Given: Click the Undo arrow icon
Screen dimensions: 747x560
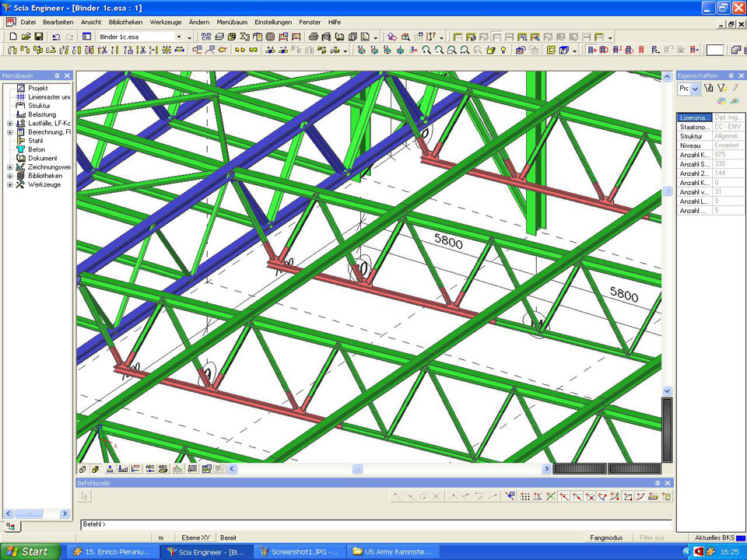Looking at the screenshot, I should tap(56, 37).
